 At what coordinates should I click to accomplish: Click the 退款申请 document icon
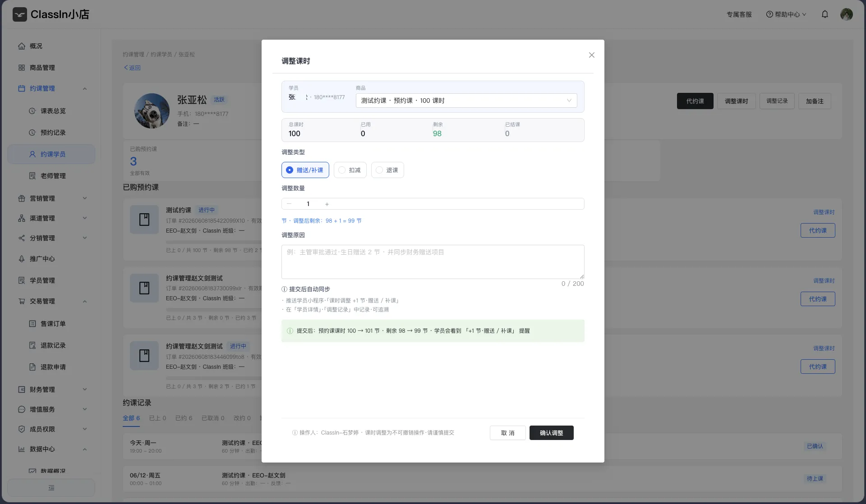point(32,367)
